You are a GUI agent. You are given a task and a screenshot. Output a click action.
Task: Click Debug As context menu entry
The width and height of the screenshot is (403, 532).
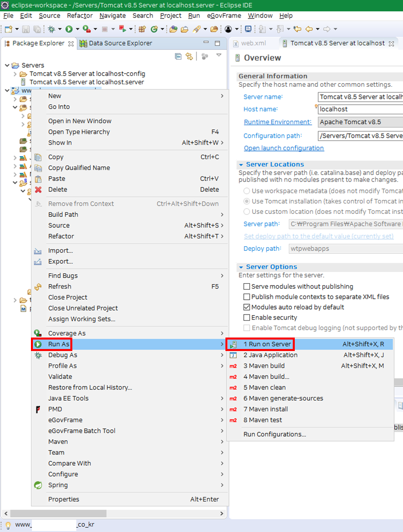coord(130,355)
